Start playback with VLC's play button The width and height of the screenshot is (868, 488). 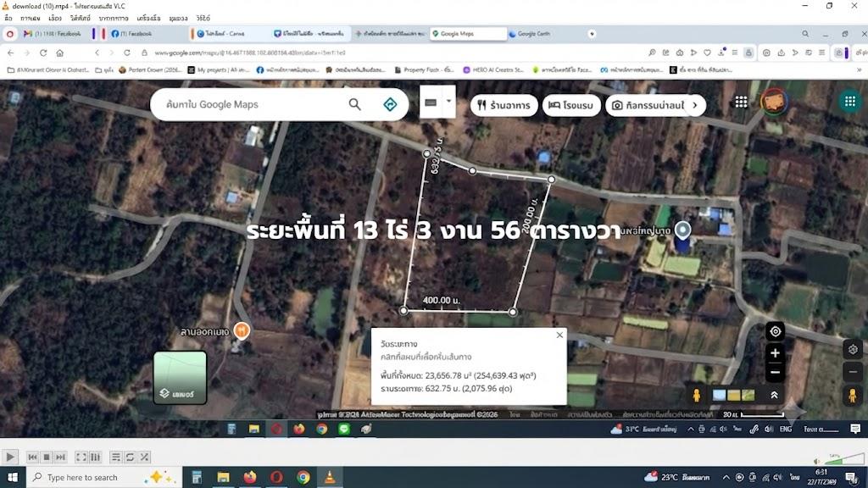[10, 457]
